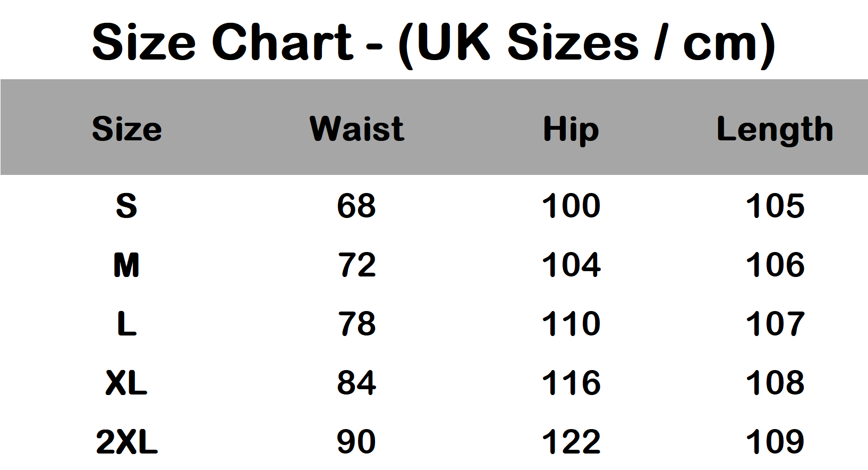Click hip value 116 for size XL

pos(571,383)
